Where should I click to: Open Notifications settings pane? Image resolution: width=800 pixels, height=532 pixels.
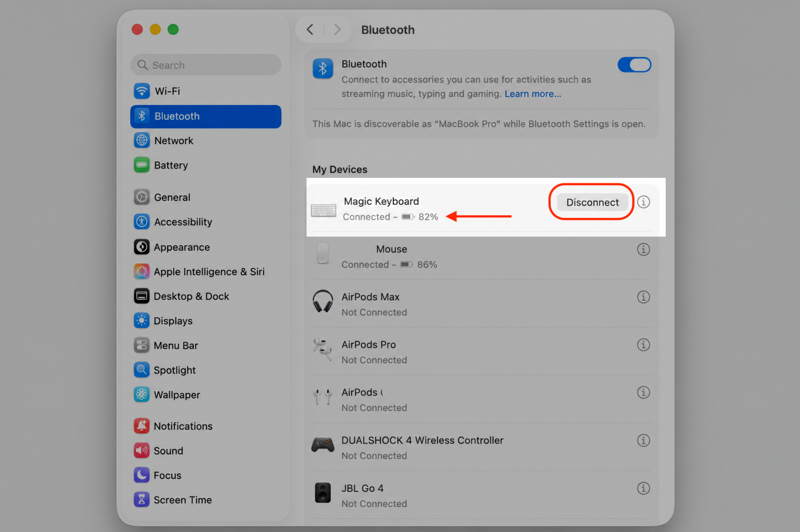pyautogui.click(x=206, y=426)
